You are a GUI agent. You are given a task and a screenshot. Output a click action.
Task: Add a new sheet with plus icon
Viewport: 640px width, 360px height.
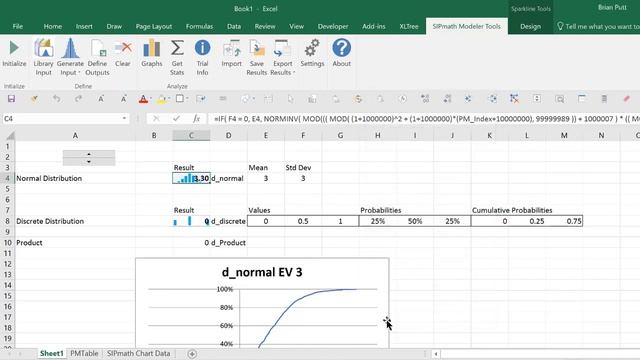pyautogui.click(x=192, y=354)
